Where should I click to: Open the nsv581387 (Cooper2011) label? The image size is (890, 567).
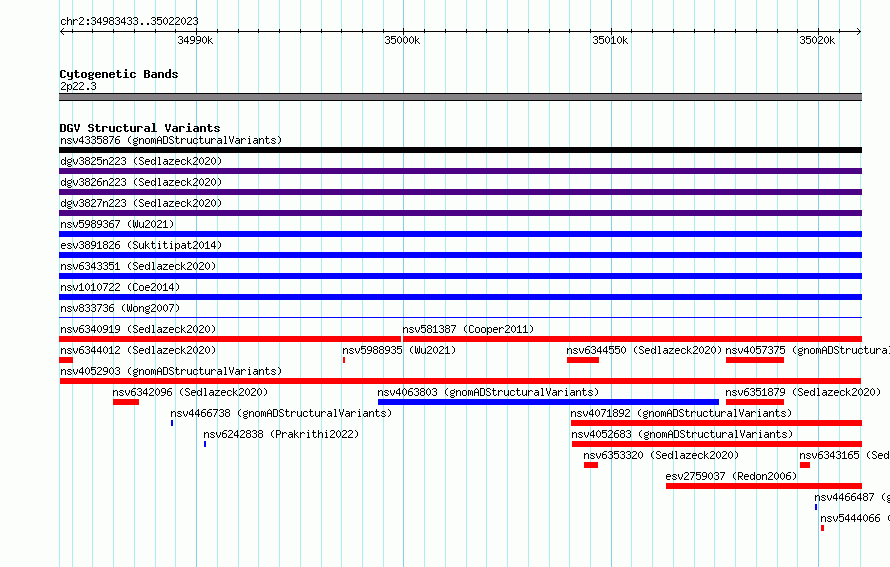468,329
